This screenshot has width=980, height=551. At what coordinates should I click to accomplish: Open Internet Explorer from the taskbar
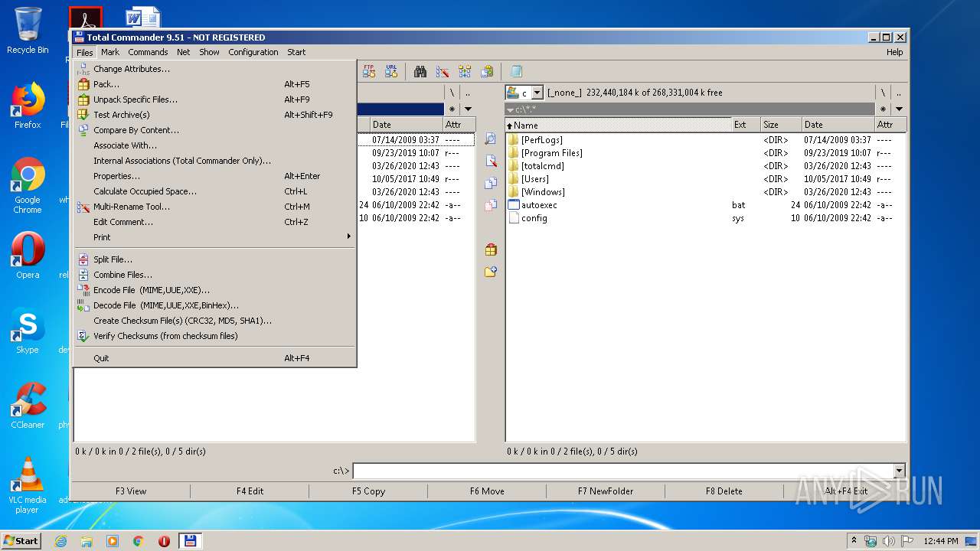tap(60, 541)
